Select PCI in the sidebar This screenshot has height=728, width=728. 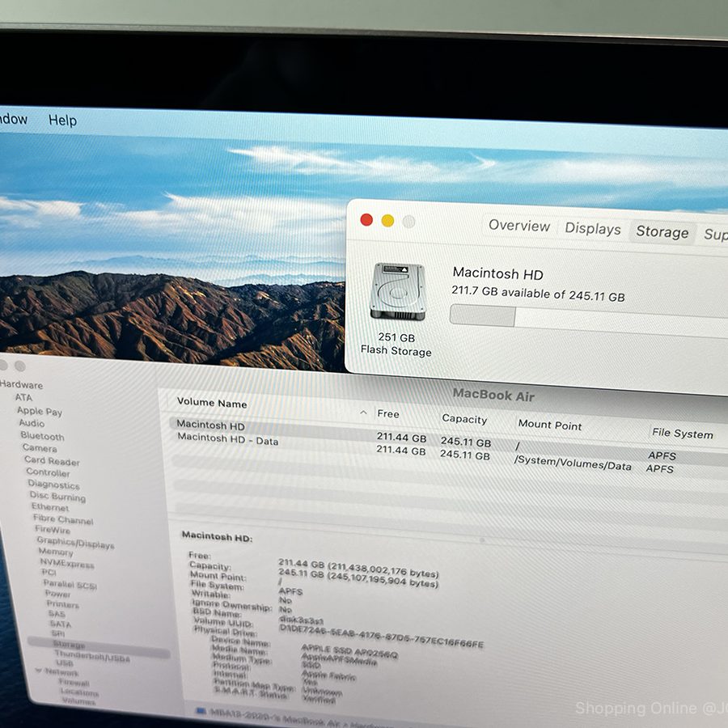49,573
